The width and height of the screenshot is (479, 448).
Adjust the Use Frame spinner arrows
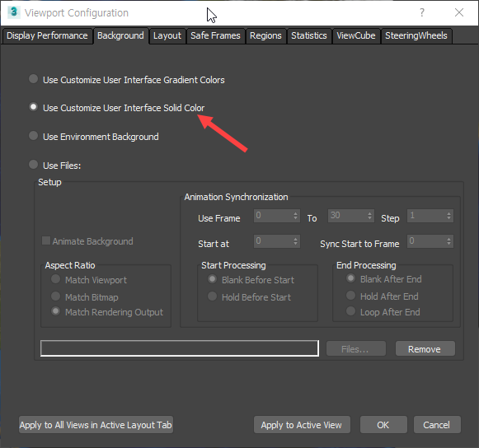pyautogui.click(x=295, y=216)
